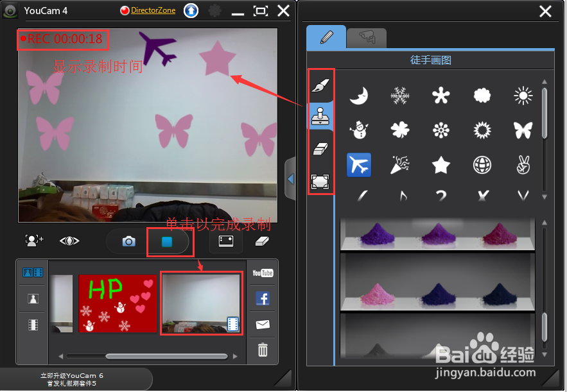This screenshot has width=567, height=392.
Task: Show only videos in library filter
Action: 32,325
